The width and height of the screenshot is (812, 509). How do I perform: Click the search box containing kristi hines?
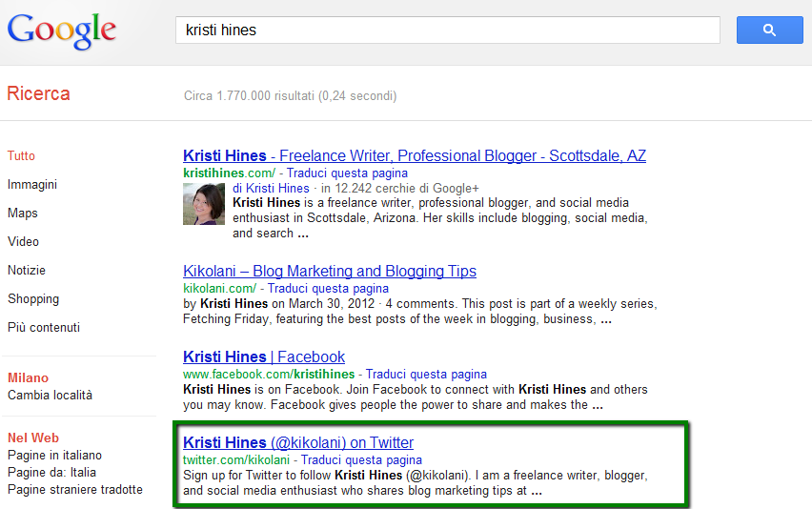(x=447, y=31)
